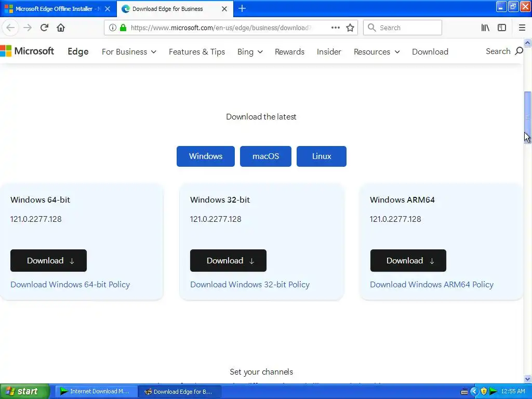Open the Rewards nav link
This screenshot has width=532, height=399.
(289, 51)
